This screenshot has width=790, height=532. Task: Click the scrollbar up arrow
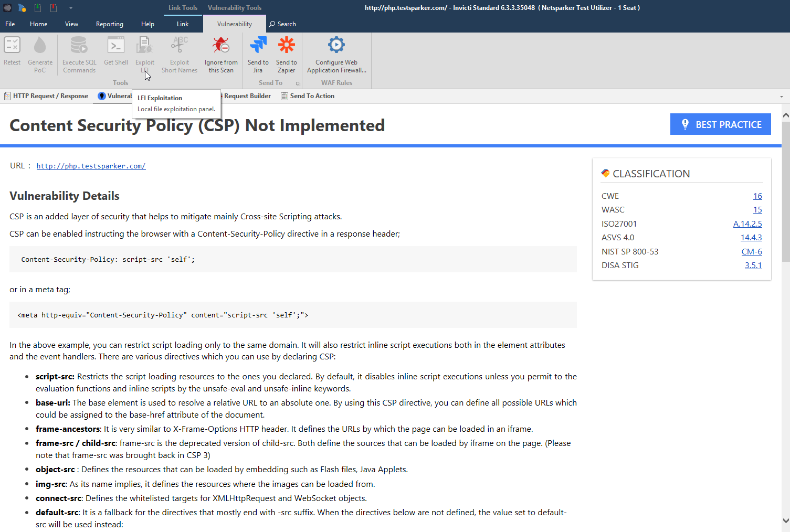[785, 115]
